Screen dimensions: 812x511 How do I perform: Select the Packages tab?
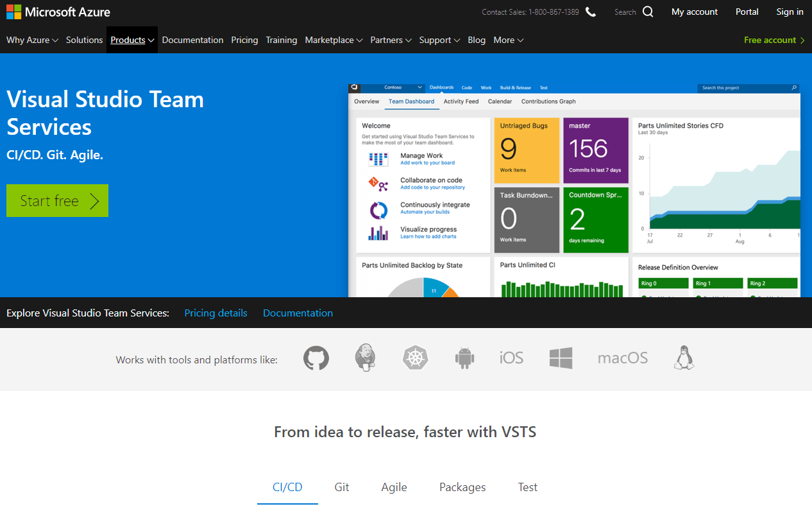click(462, 487)
